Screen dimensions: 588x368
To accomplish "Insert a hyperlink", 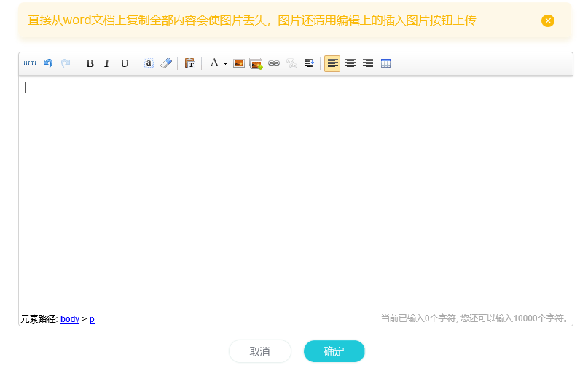I will point(274,63).
